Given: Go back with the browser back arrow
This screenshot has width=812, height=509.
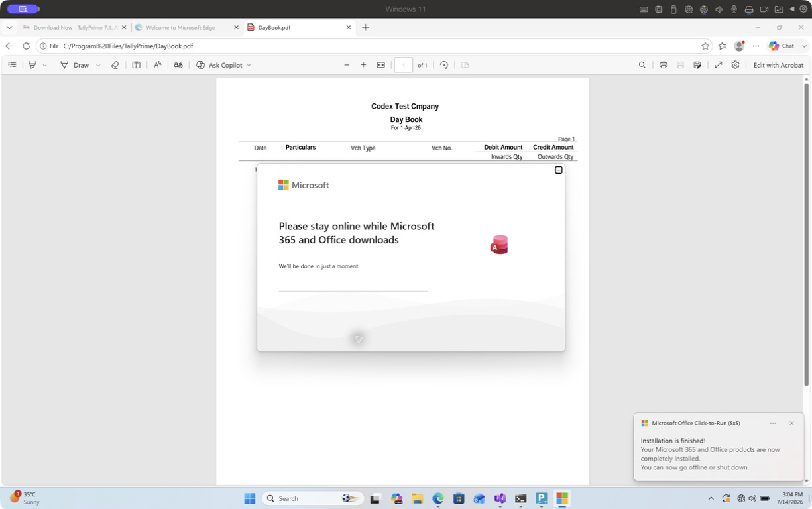Looking at the screenshot, I should click(x=9, y=46).
